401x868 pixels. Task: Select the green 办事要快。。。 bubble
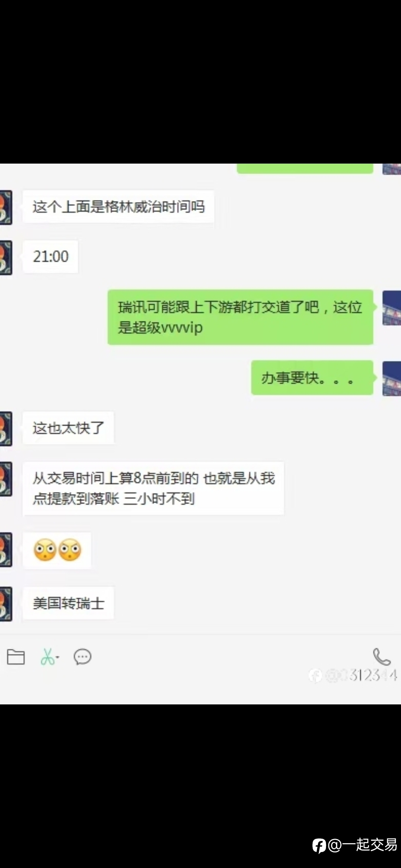(x=312, y=378)
